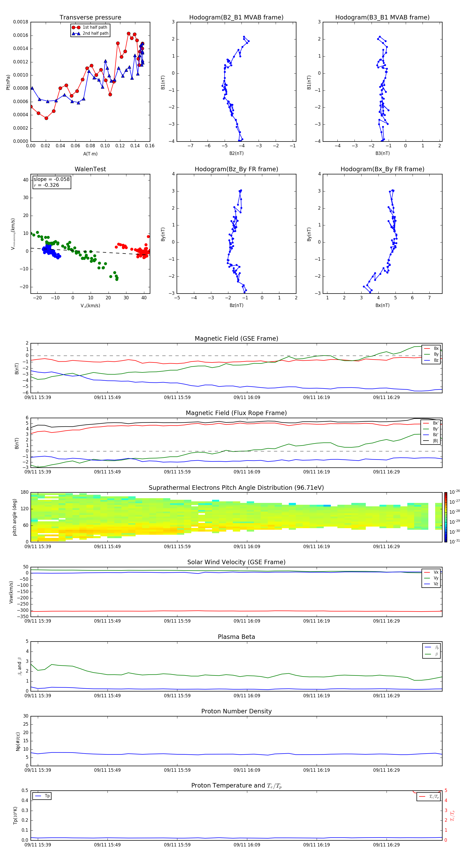473x868 pixels.
Task: Click the "Magnetic Field (GSE Frame)" title
Action: (236, 339)
